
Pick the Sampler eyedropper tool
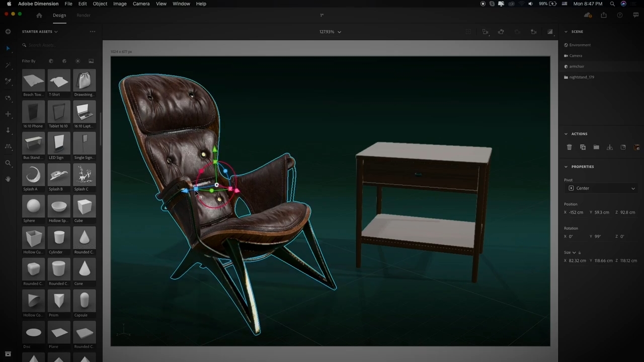tap(8, 81)
